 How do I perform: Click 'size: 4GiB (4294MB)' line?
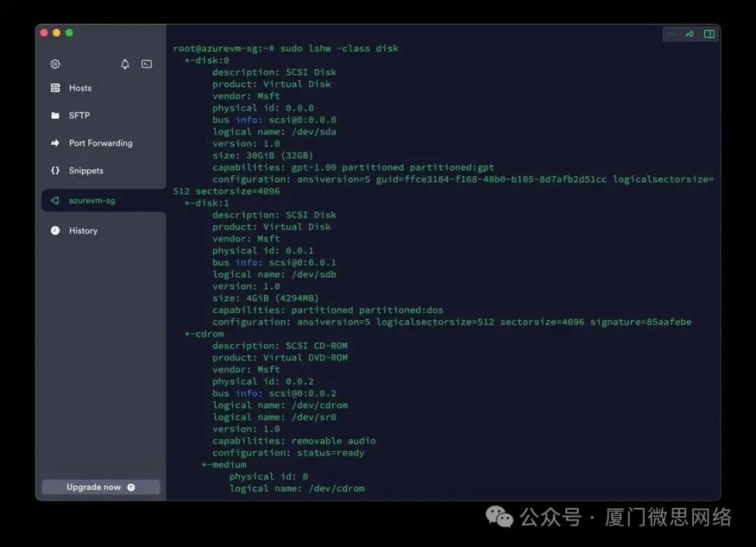click(x=266, y=298)
